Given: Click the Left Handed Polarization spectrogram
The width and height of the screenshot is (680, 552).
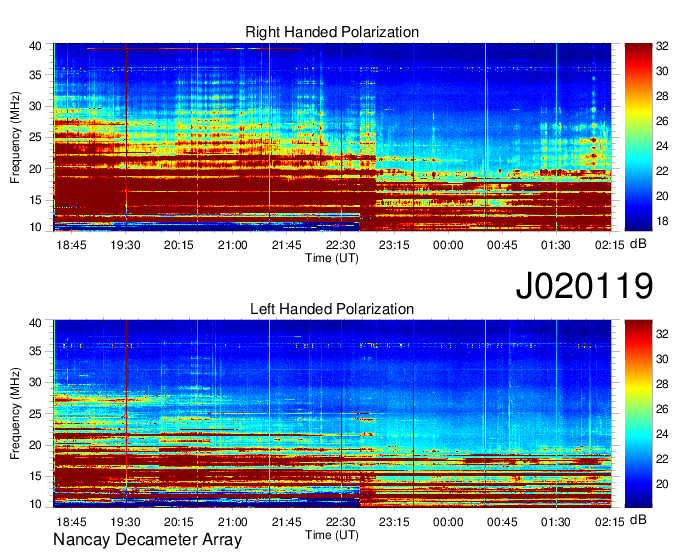Looking at the screenshot, I should click(x=332, y=414).
